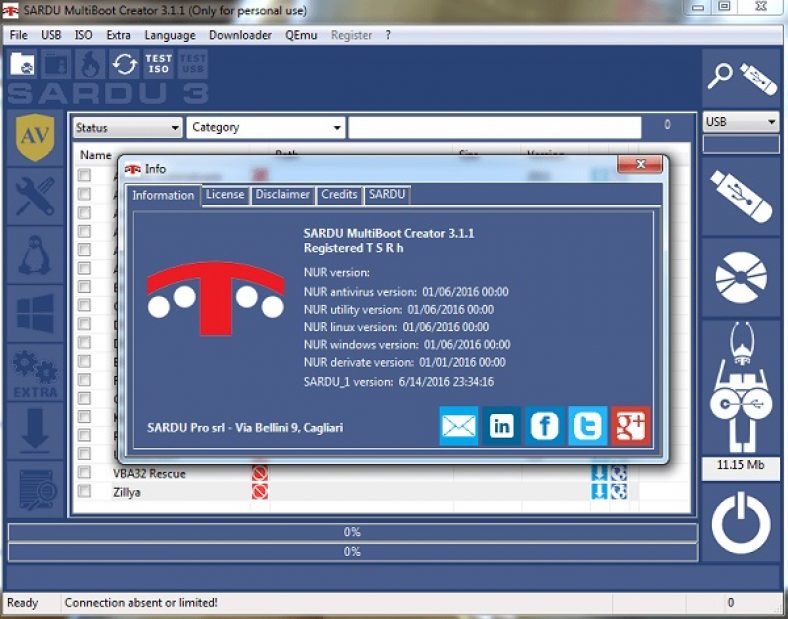The width and height of the screenshot is (788, 619).
Task: Click the greyed TEST USB toolbar button
Action: 193,64
